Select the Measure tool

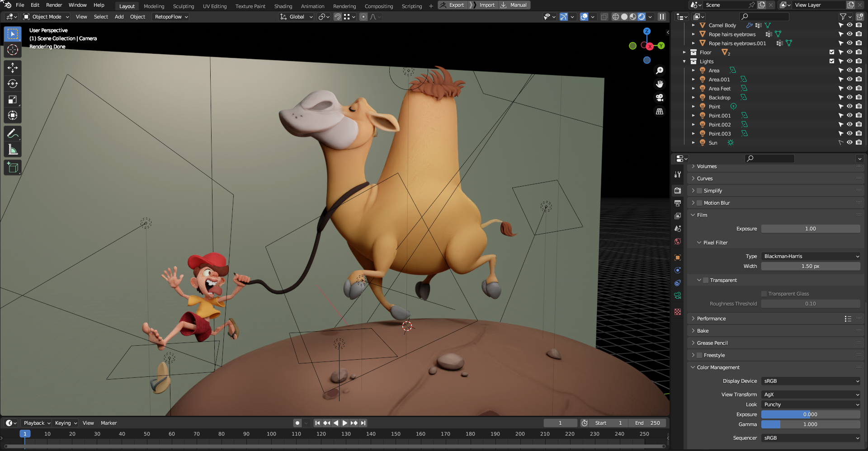pyautogui.click(x=13, y=149)
